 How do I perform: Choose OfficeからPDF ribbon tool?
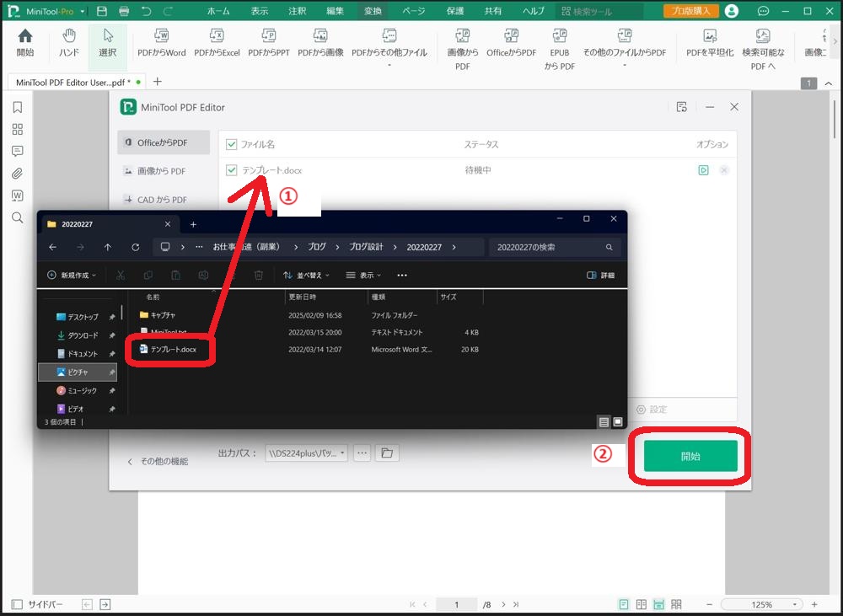(x=512, y=43)
